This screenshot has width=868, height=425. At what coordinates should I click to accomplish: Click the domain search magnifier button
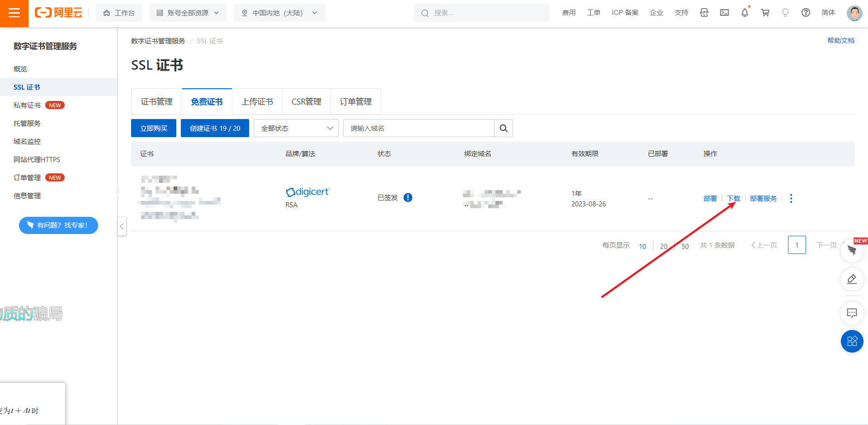pos(503,129)
